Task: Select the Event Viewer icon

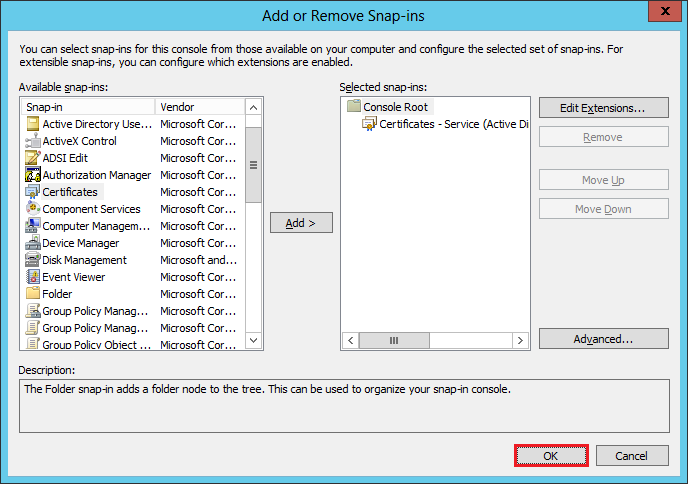Action: point(32,277)
